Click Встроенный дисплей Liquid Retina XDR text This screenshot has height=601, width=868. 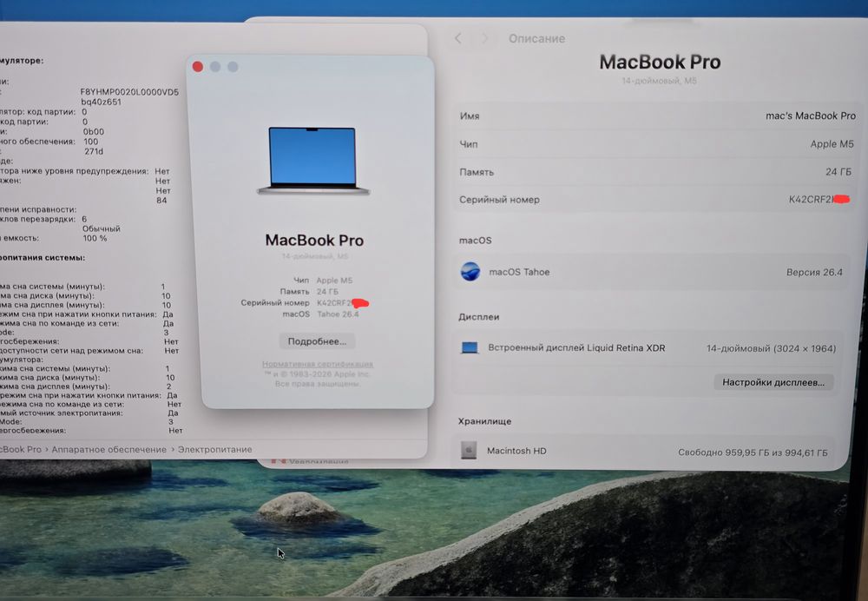pos(576,348)
